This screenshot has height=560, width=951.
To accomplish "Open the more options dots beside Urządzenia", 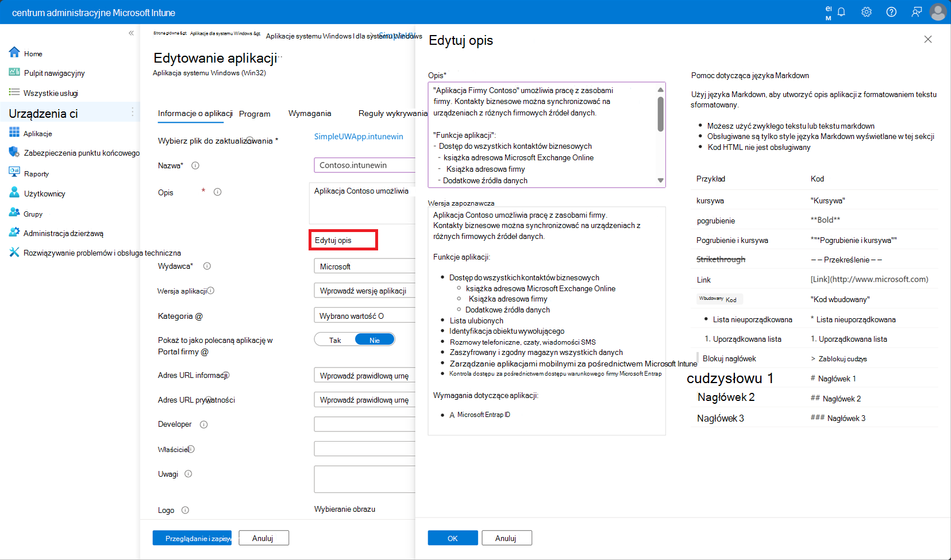I will [x=133, y=112].
